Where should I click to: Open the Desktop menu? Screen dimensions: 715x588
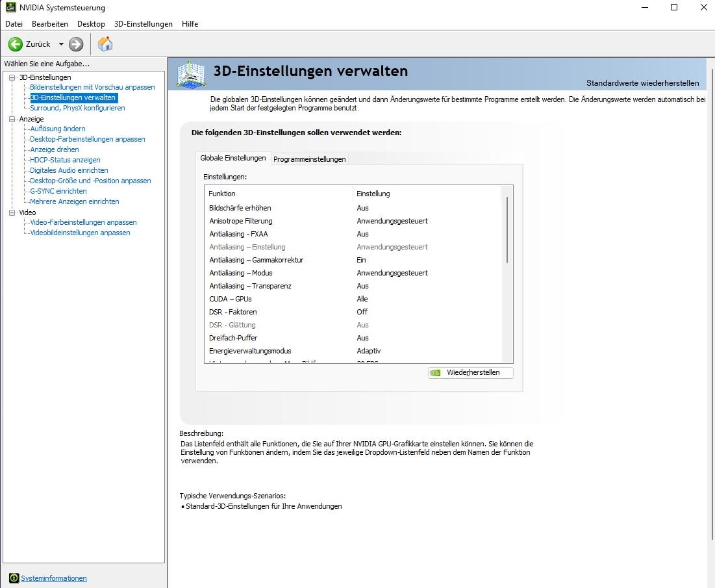tap(91, 24)
